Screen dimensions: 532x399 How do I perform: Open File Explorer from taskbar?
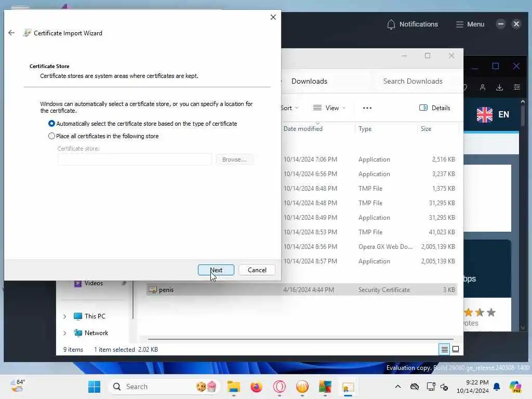coord(233,387)
